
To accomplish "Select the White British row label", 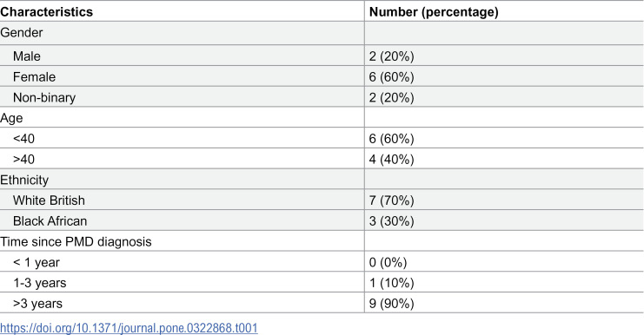I will tap(49, 200).
